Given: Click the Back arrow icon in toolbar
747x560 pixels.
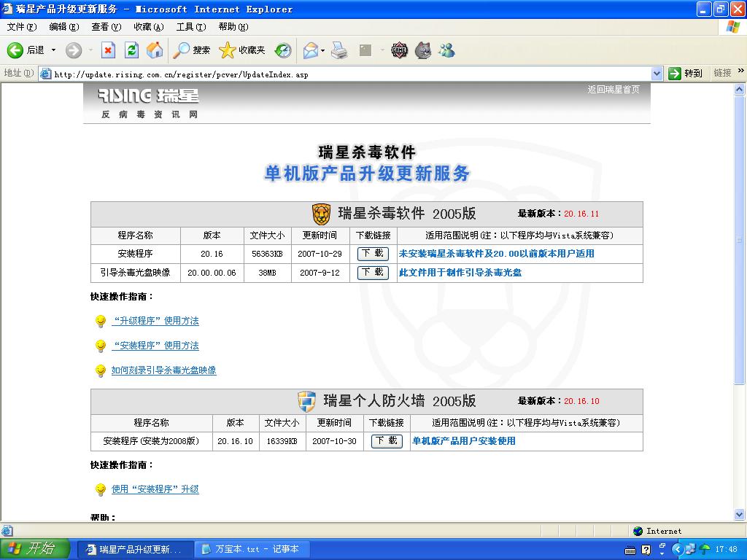Looking at the screenshot, I should click(15, 50).
